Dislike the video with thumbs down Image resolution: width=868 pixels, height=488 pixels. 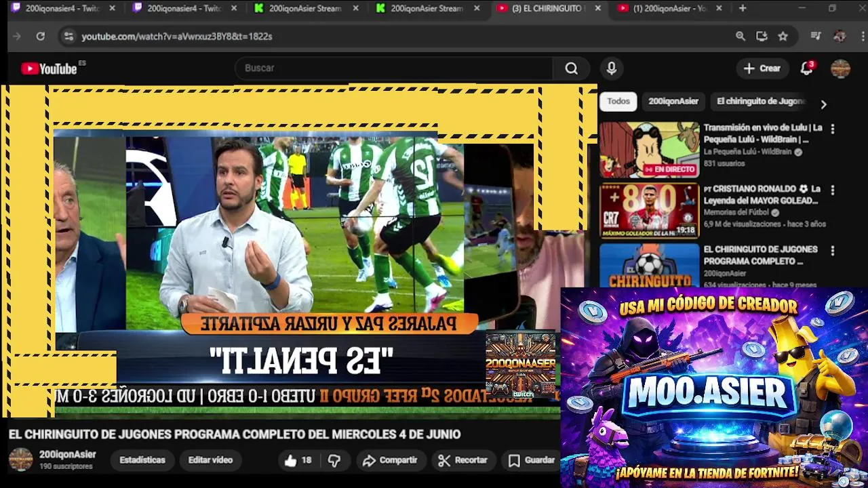click(334, 460)
